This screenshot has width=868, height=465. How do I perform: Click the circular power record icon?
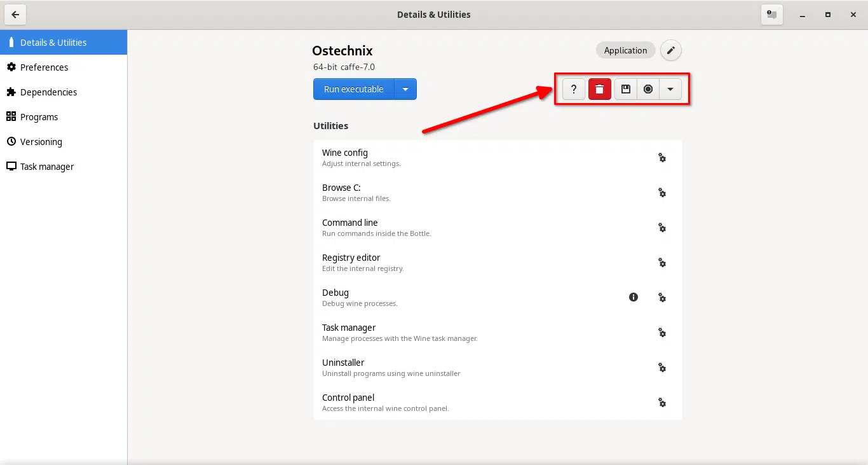pos(648,90)
